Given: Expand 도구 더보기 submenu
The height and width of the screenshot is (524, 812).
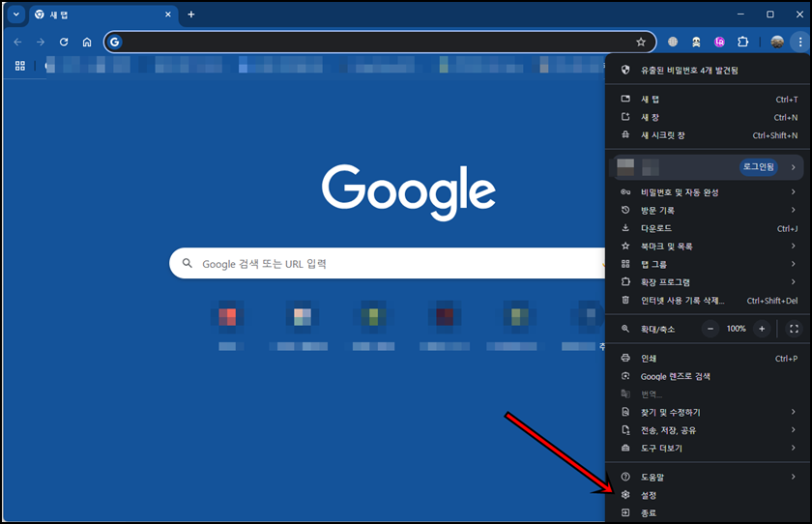Looking at the screenshot, I should click(x=708, y=448).
